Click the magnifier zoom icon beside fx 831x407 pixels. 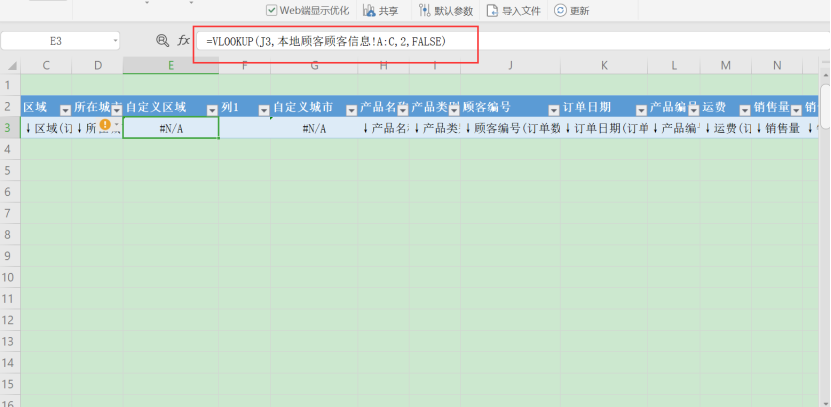163,40
